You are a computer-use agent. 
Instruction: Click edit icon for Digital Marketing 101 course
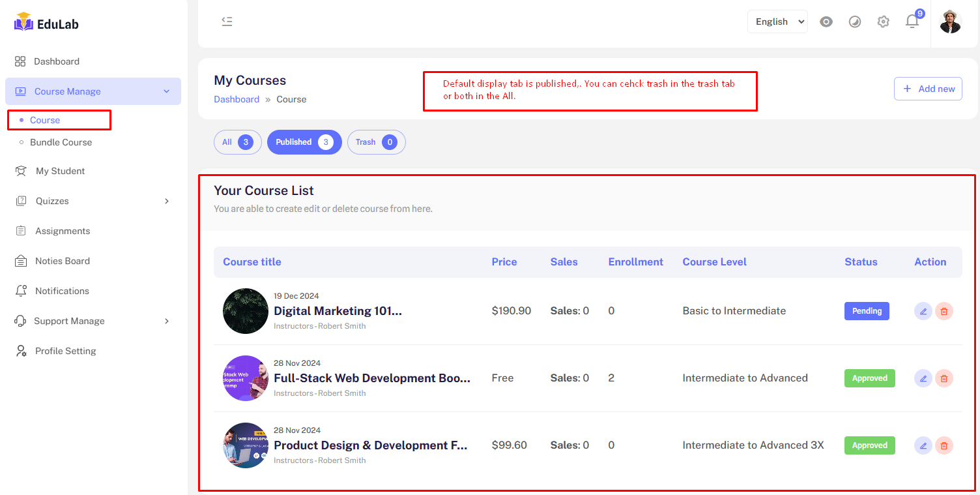click(923, 311)
